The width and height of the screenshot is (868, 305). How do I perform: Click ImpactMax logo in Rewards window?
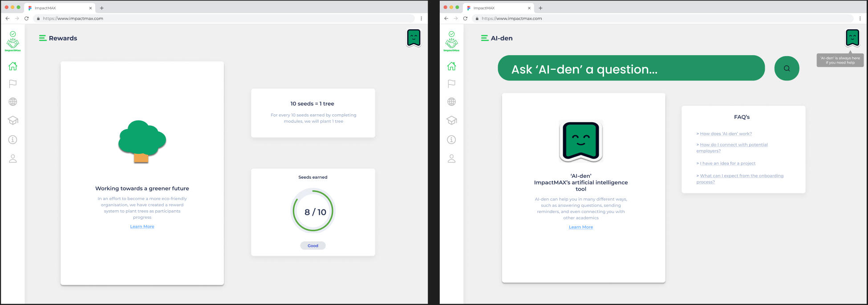click(13, 41)
